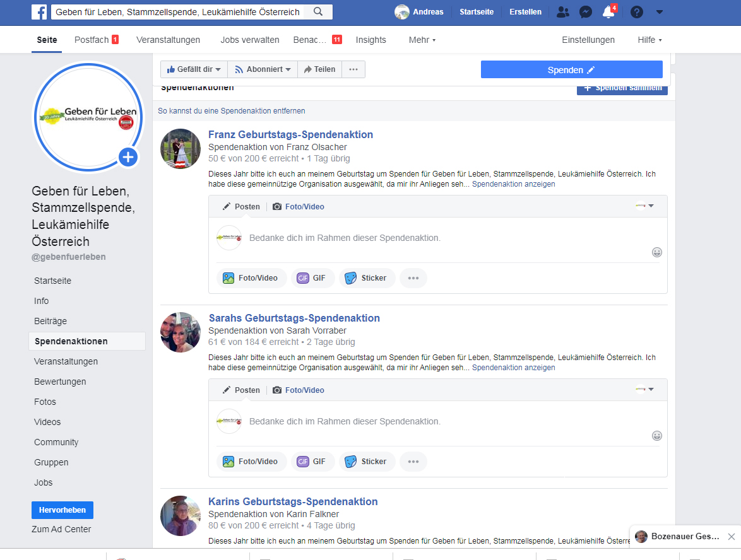Click the blue 'Spenden' button
This screenshot has height=560, width=741.
[571, 69]
